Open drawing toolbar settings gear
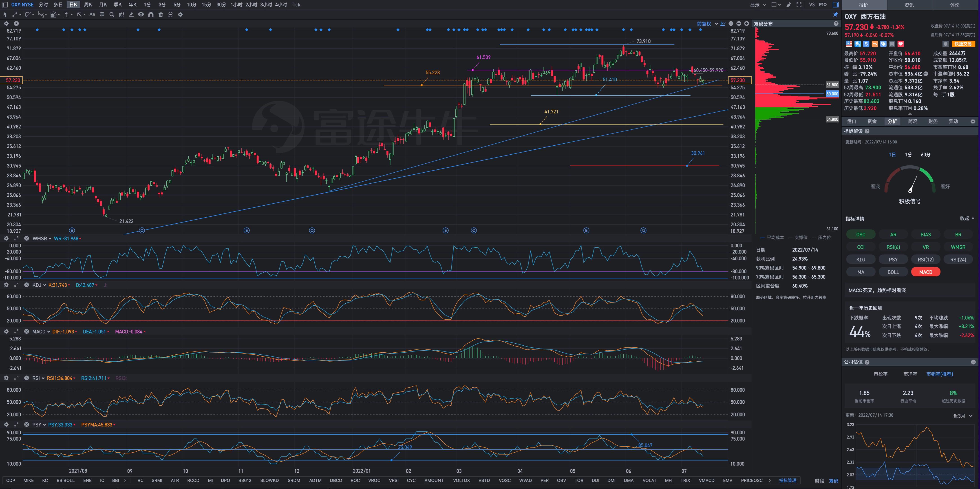980x489 pixels. pos(180,14)
